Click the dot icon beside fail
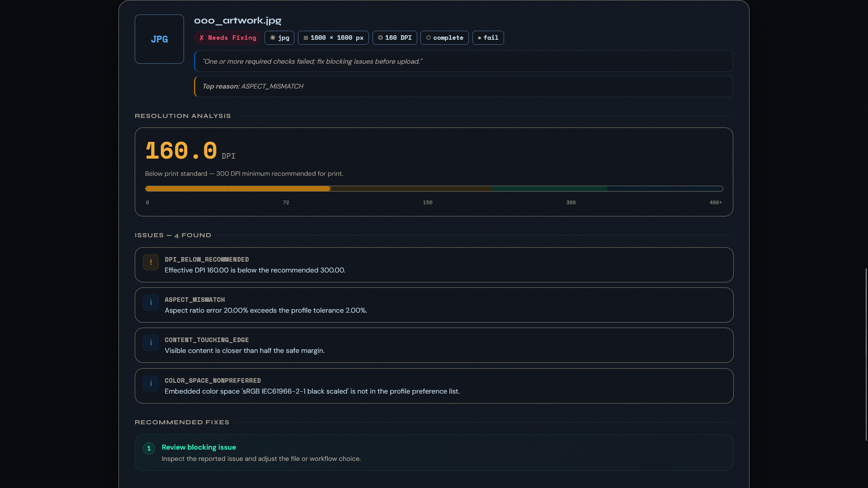This screenshot has height=488, width=868. coord(479,38)
